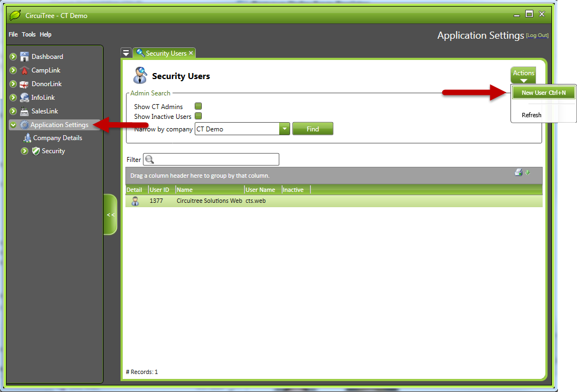This screenshot has height=392, width=577.
Task: Enable the Show Inactive Users checkbox
Action: 199,116
